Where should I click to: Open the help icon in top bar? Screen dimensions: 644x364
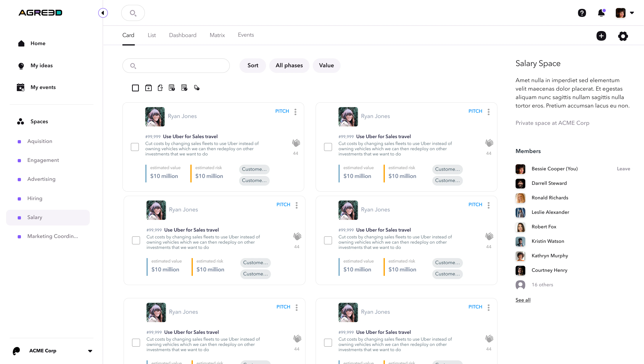[582, 13]
